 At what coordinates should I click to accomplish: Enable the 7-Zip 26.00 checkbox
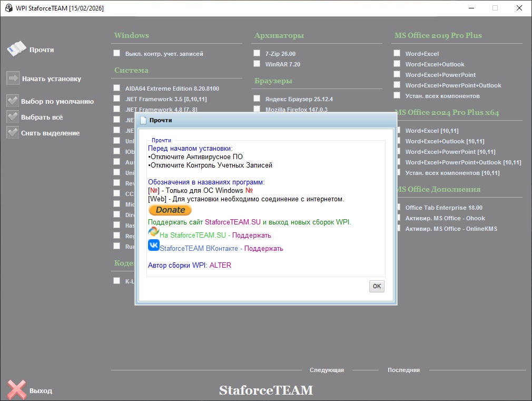click(257, 53)
